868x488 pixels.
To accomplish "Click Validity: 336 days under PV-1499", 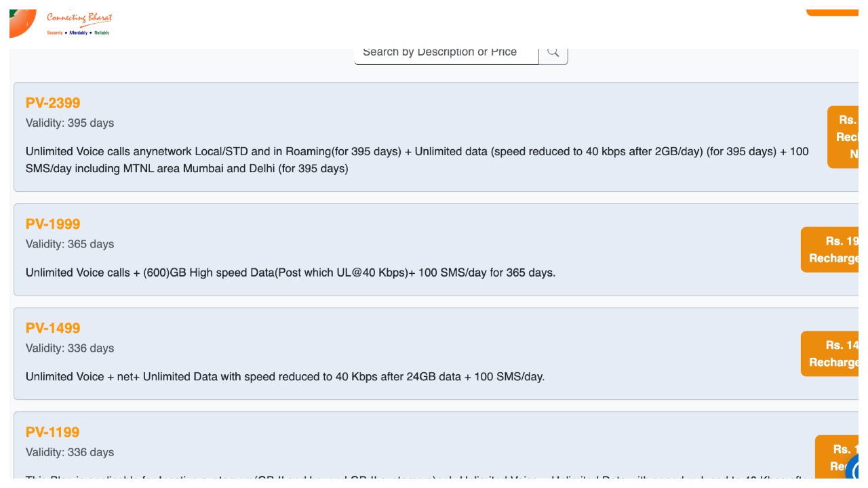I will [x=70, y=348].
